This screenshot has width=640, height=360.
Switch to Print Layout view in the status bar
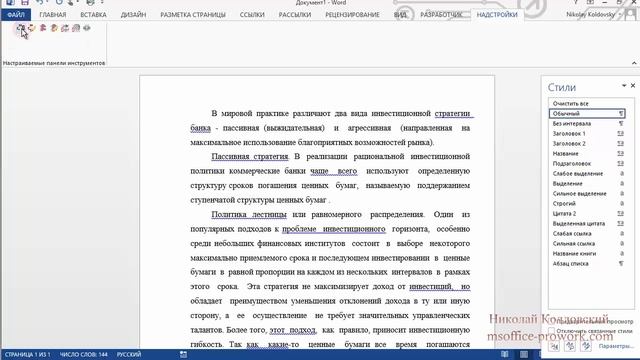point(524,354)
